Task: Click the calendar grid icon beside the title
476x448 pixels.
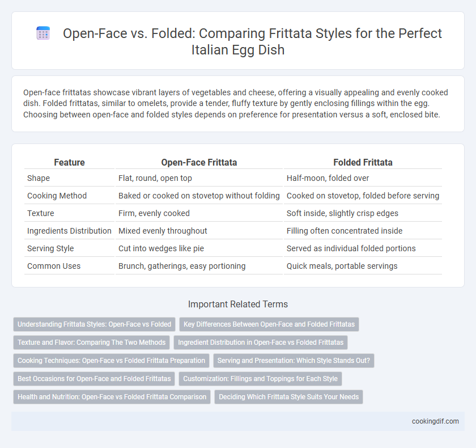Action: [x=43, y=33]
